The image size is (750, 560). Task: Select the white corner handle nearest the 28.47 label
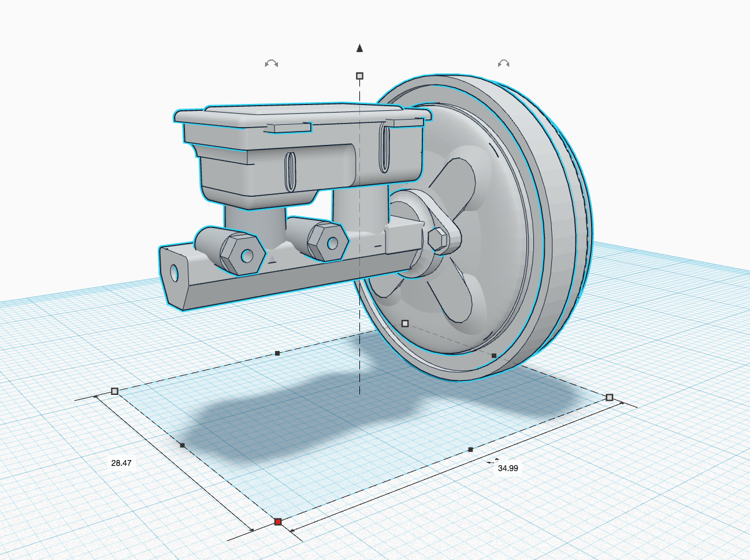coord(114,391)
